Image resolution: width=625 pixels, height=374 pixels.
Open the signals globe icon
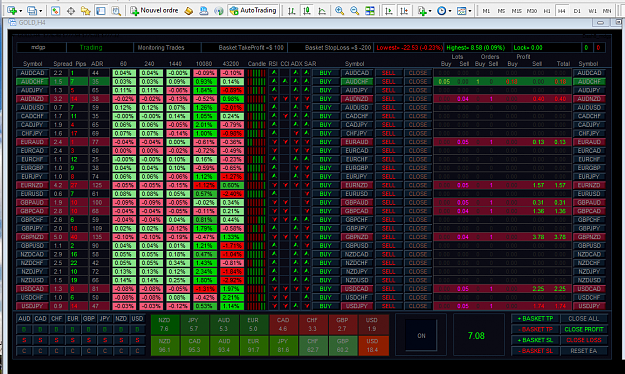tap(218, 11)
